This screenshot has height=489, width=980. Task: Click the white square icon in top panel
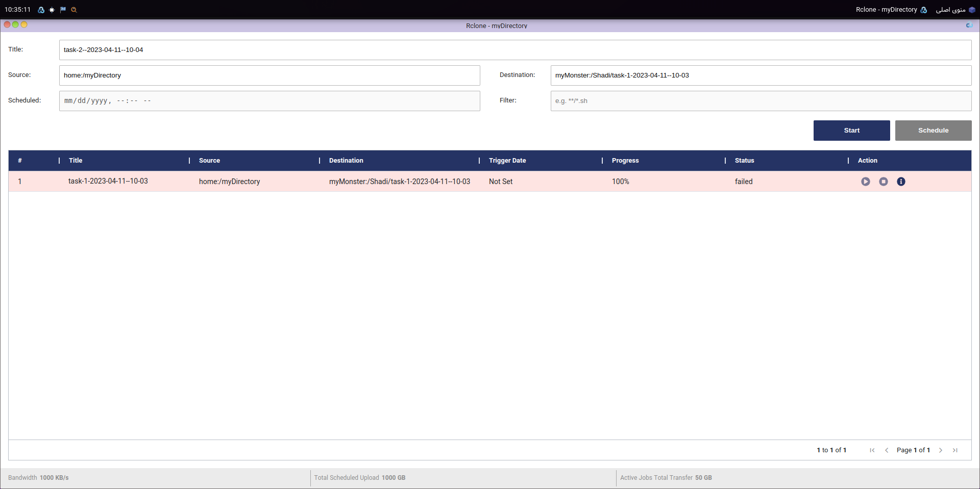(x=52, y=10)
